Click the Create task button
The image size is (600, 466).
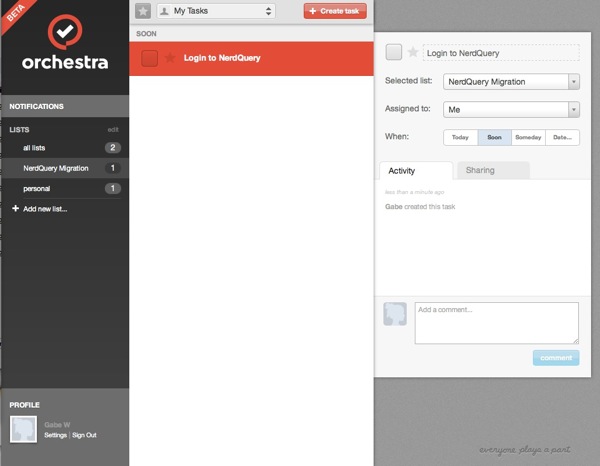335,11
